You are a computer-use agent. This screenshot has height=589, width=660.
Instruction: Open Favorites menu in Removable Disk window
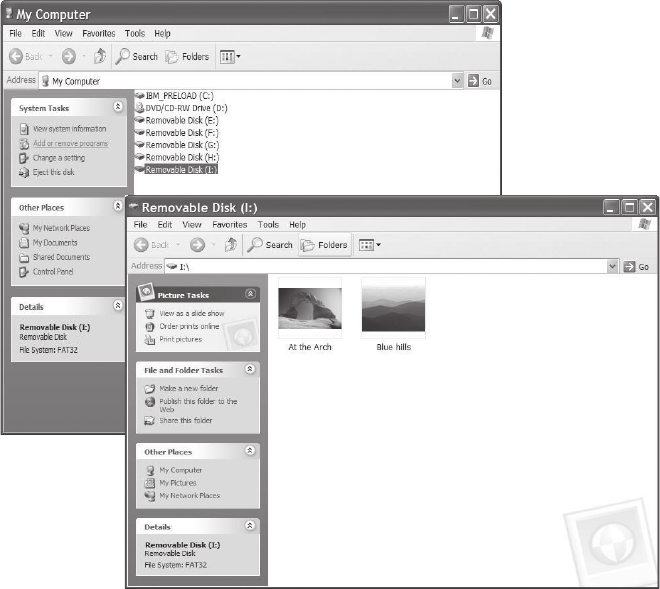229,225
